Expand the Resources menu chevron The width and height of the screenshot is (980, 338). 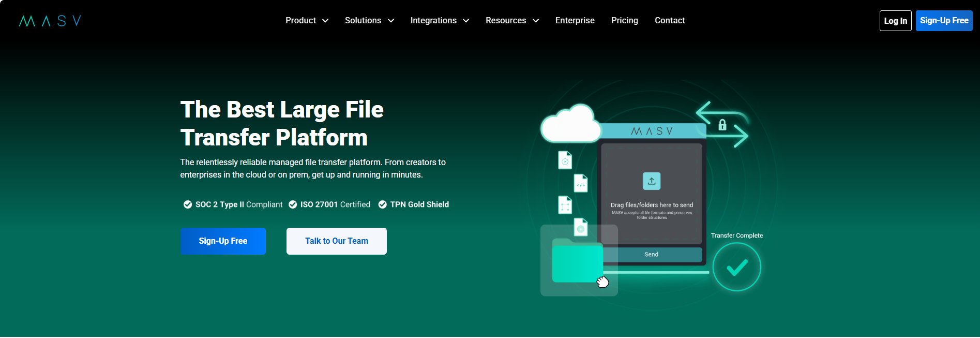[x=536, y=21]
